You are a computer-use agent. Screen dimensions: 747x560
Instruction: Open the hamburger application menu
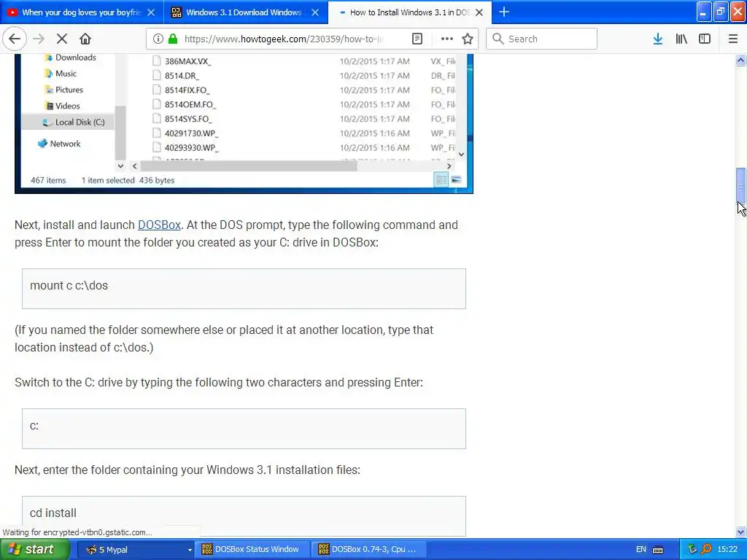click(x=732, y=39)
